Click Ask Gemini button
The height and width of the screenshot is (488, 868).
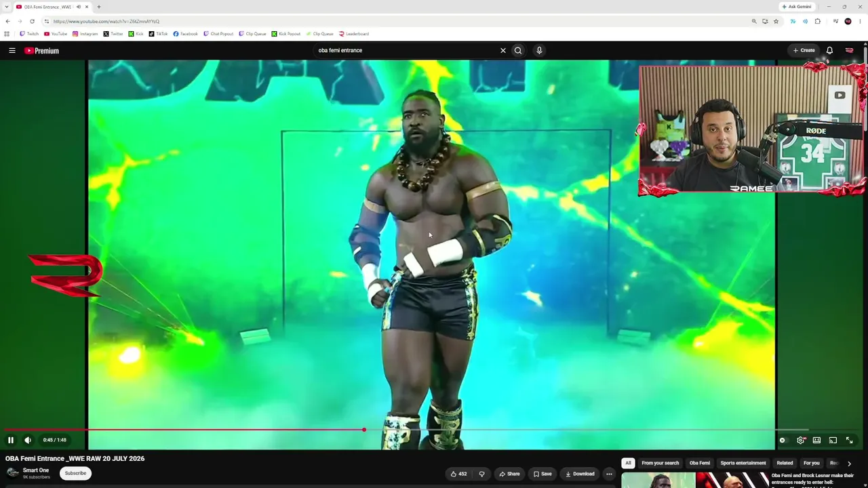pyautogui.click(x=796, y=7)
